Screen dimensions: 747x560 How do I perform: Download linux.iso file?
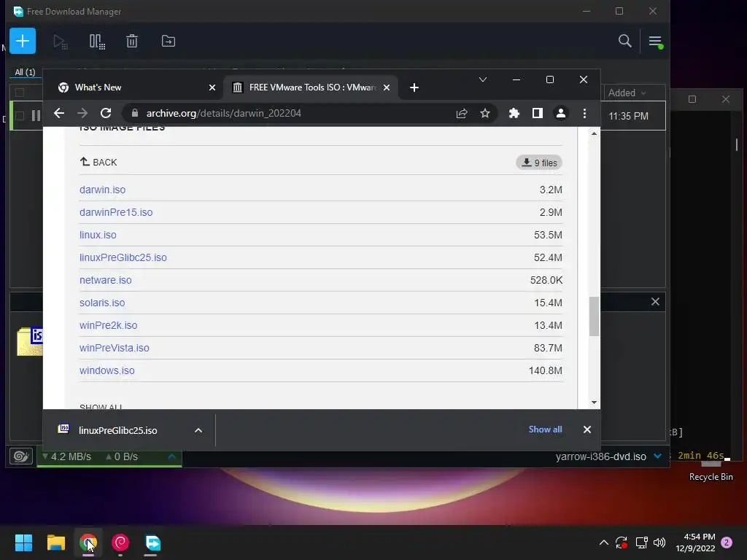coord(98,235)
